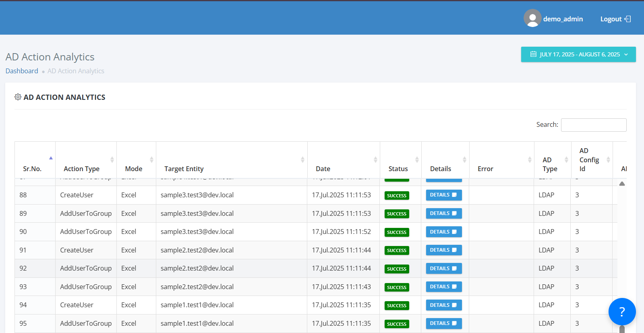Viewport: 644px width, 333px height.
Task: Click the SUCCESS badge in row 91
Action: click(397, 250)
